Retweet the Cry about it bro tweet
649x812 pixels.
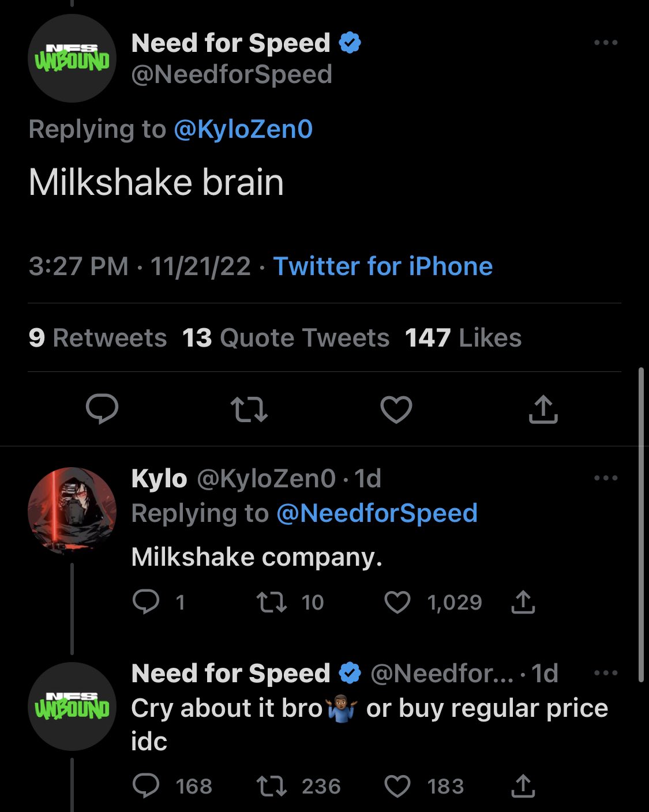[x=272, y=786]
